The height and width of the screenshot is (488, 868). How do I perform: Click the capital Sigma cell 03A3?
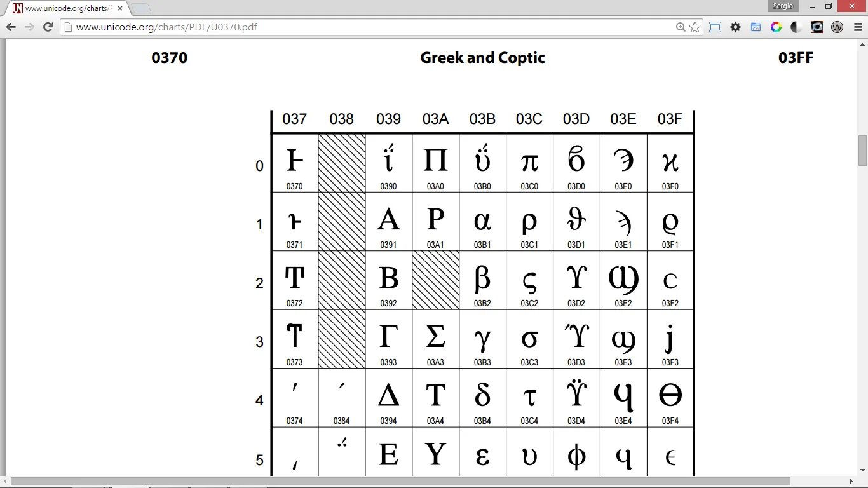pyautogui.click(x=436, y=339)
